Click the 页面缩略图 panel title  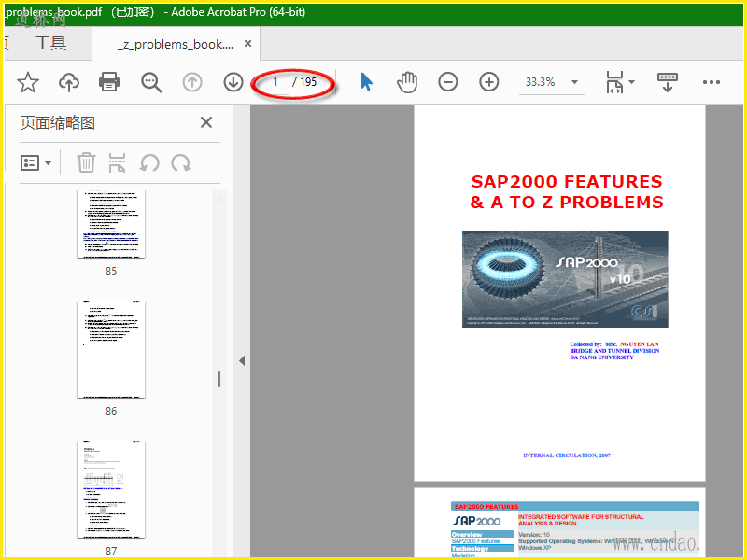58,123
